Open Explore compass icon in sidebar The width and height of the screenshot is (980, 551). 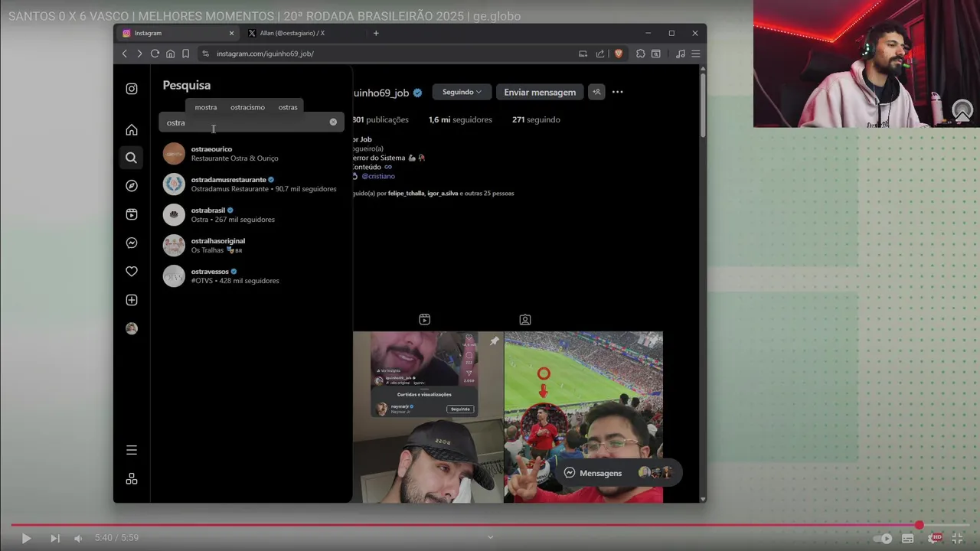coord(132,186)
